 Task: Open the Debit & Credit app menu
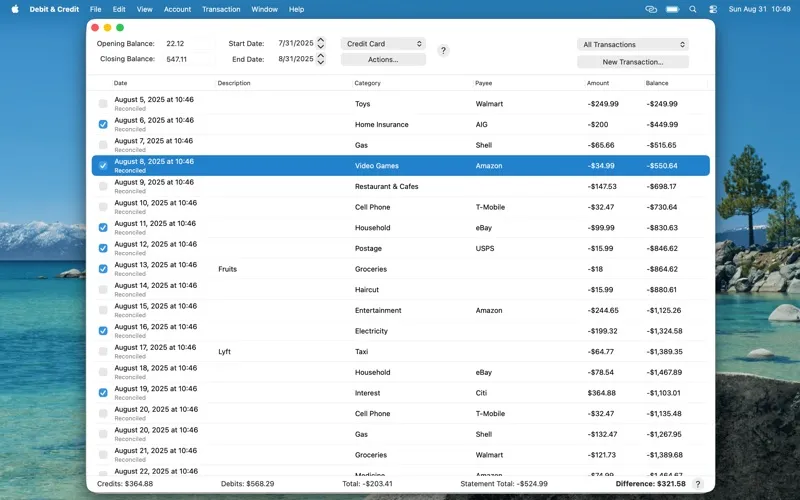[54, 9]
